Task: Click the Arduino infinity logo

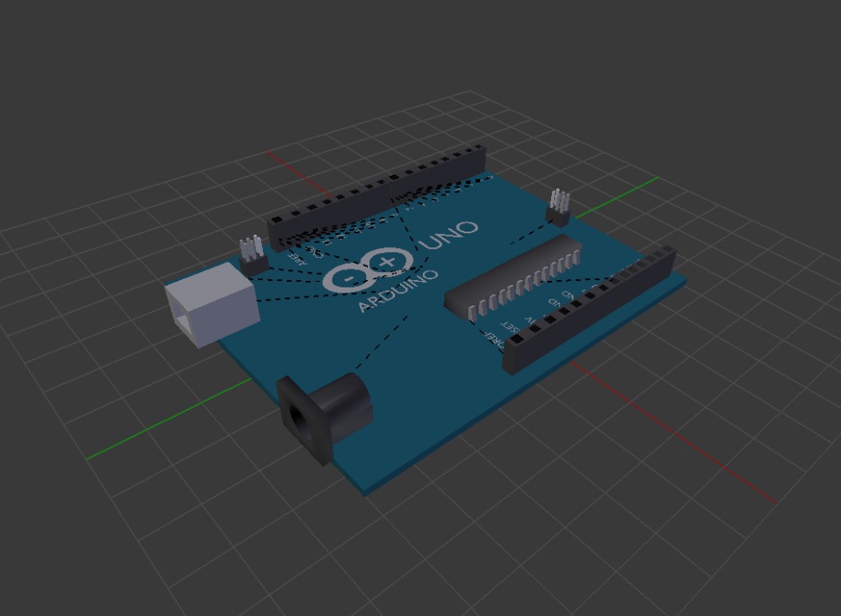Action: click(x=369, y=270)
